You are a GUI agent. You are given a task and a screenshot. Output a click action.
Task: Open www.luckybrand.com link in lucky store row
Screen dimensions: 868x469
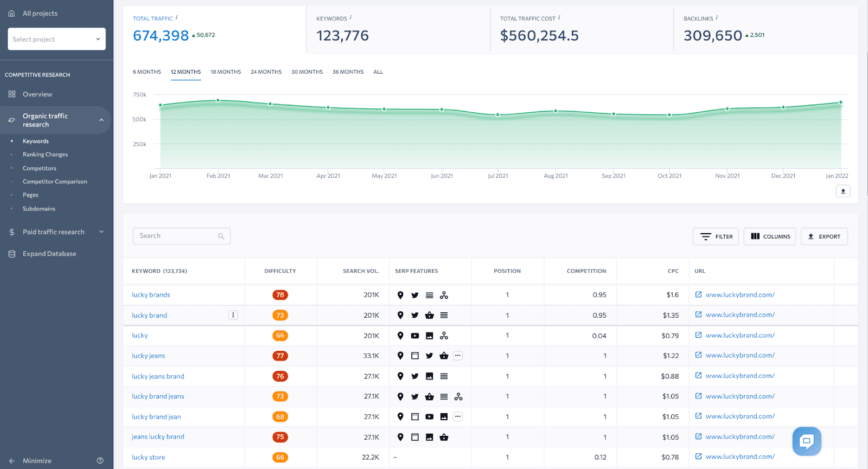(740, 457)
